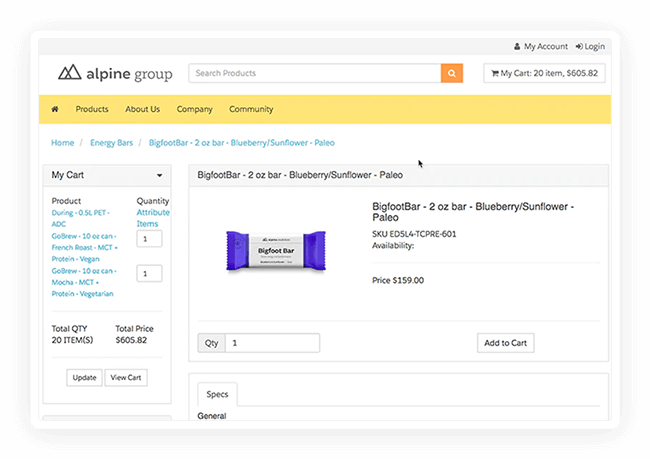Collapse the My Cart panel caret
The height and width of the screenshot is (459, 650).
pos(159,176)
